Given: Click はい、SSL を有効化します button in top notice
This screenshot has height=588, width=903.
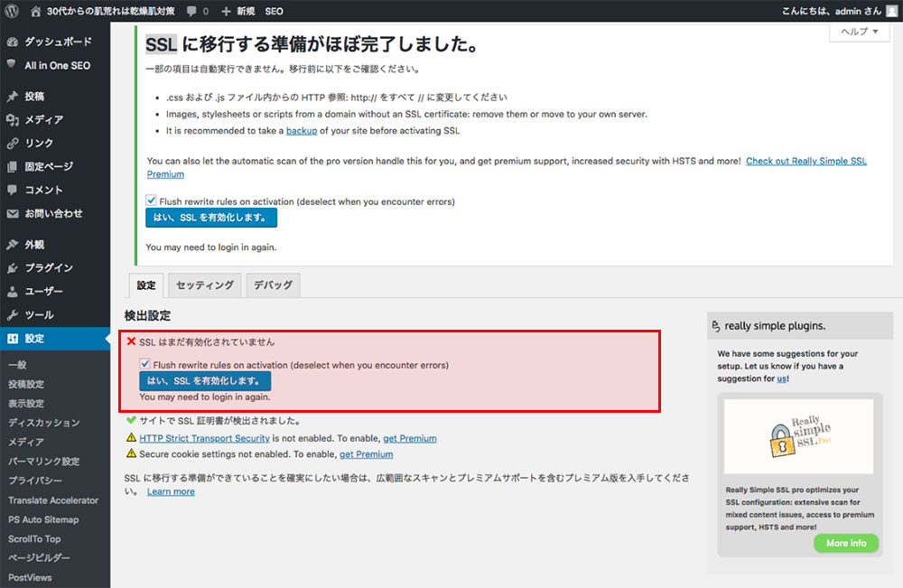Looking at the screenshot, I should (211, 218).
